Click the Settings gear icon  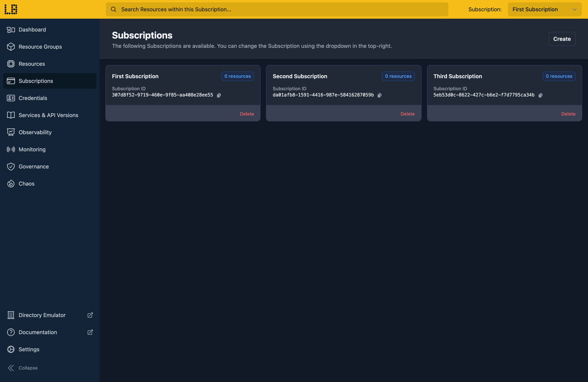11,349
